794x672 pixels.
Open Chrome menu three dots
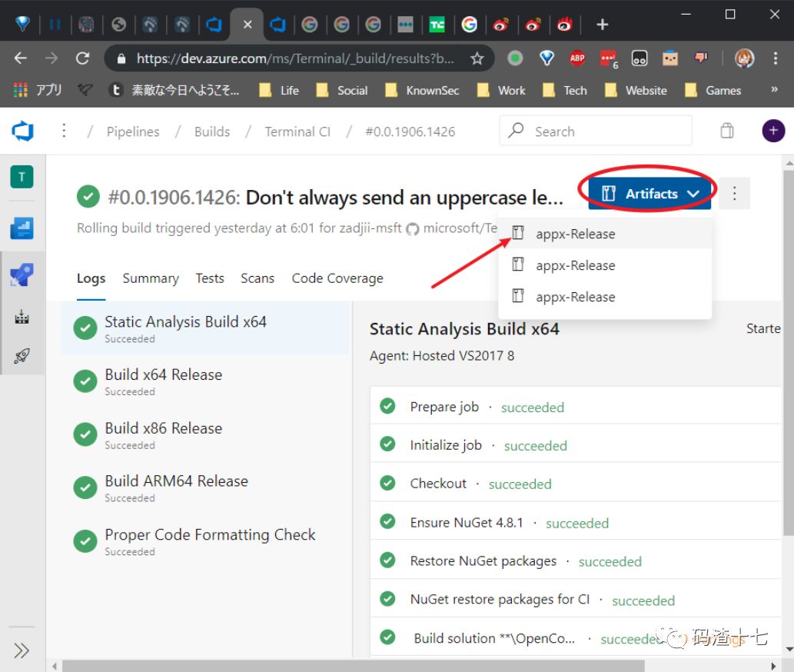click(x=776, y=58)
